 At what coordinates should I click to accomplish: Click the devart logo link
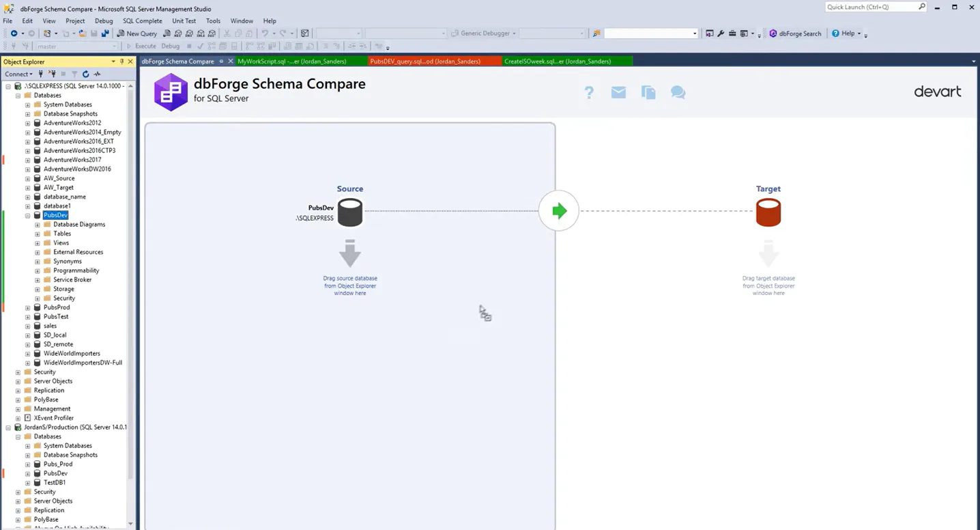click(938, 92)
